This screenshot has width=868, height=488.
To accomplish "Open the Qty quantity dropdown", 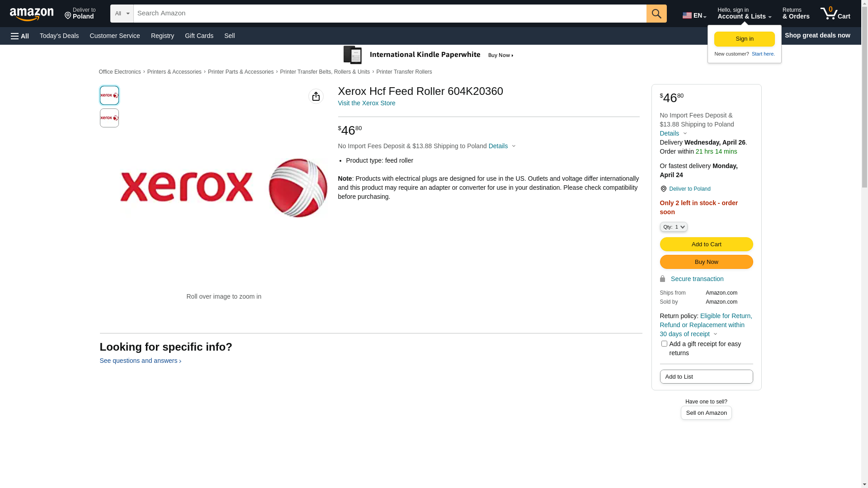I will [673, 227].
